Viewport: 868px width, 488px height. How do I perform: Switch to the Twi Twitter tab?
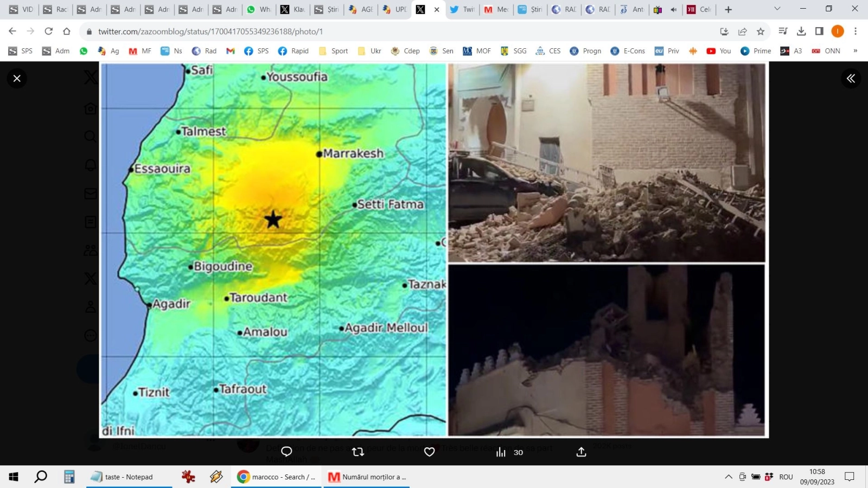click(x=462, y=9)
